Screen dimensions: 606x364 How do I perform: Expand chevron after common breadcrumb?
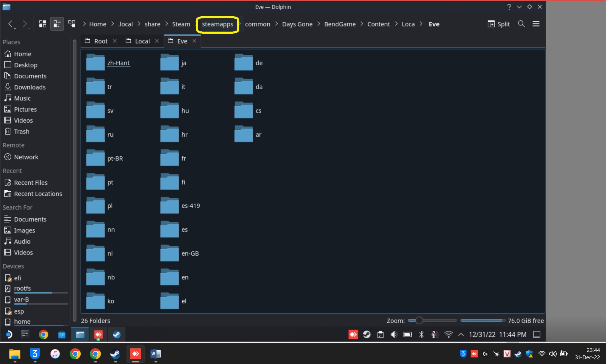[276, 24]
